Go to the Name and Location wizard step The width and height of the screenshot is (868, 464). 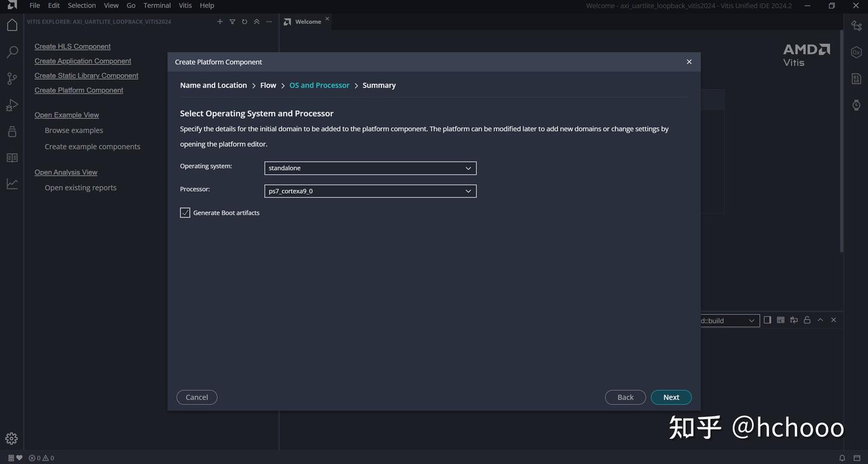click(x=213, y=85)
